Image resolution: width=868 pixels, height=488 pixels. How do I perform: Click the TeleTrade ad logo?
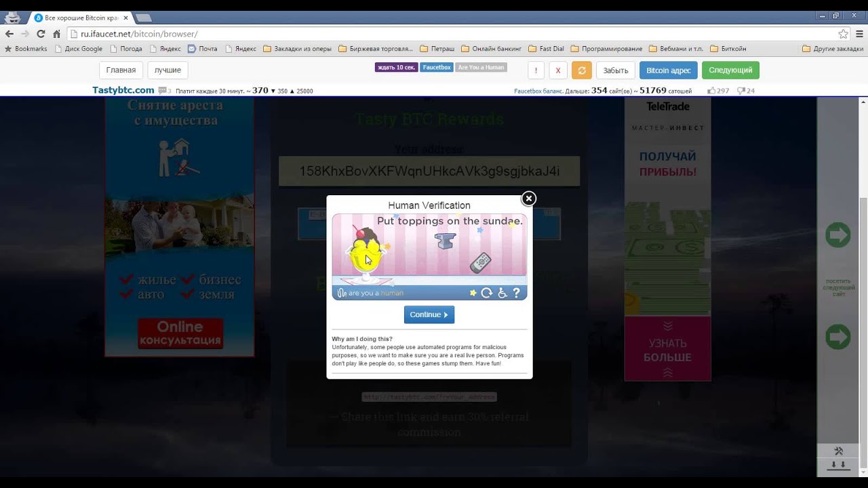tap(668, 106)
